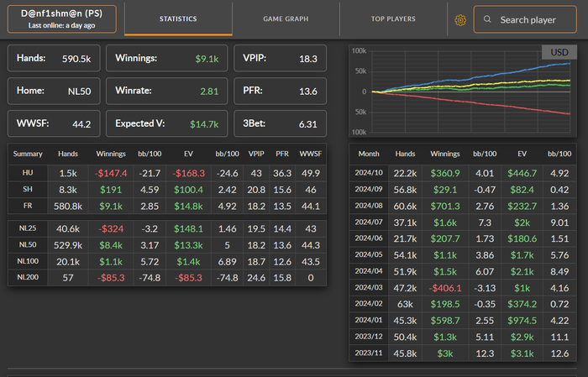
Task: Click the -$147.4 winnings in HU row
Action: click(111, 173)
